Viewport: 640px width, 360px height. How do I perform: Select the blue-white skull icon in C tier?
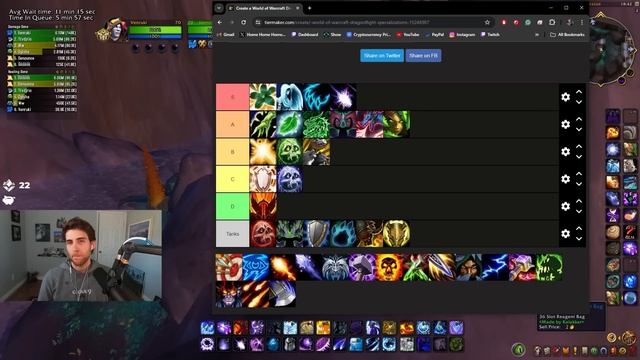pyautogui.click(x=290, y=179)
